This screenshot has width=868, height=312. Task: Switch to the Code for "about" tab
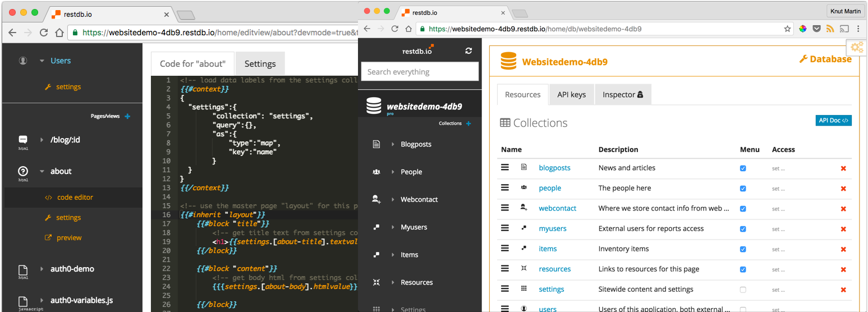192,63
